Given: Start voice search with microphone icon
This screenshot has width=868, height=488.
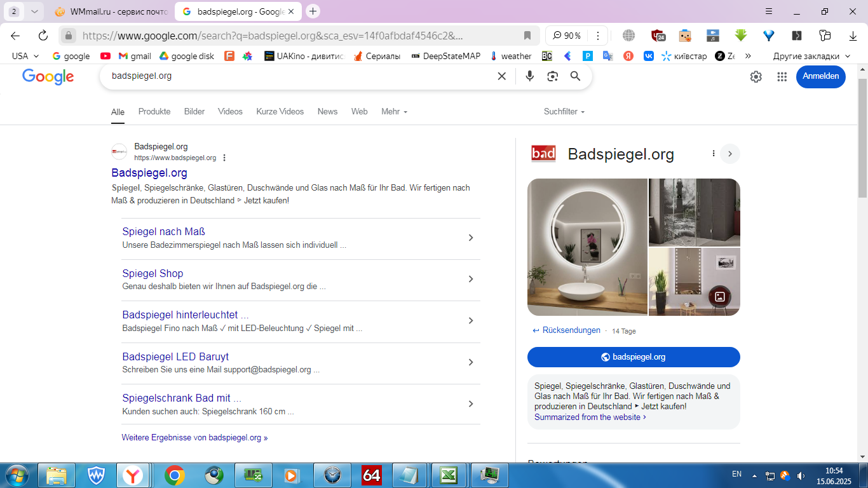Looking at the screenshot, I should click(529, 76).
